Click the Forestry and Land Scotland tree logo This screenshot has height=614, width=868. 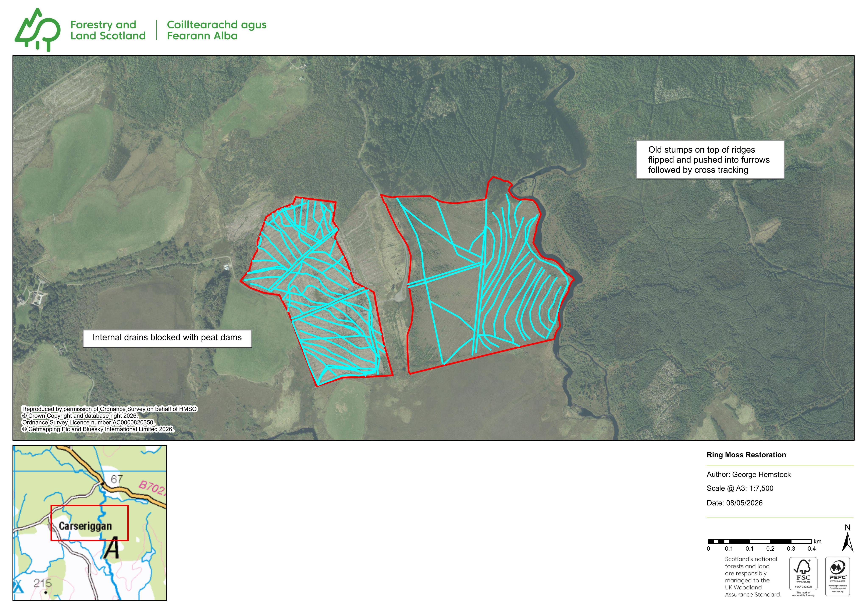[38, 30]
